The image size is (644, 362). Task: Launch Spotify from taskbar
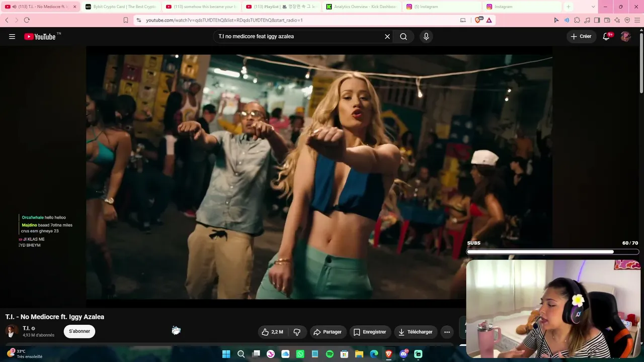click(330, 354)
